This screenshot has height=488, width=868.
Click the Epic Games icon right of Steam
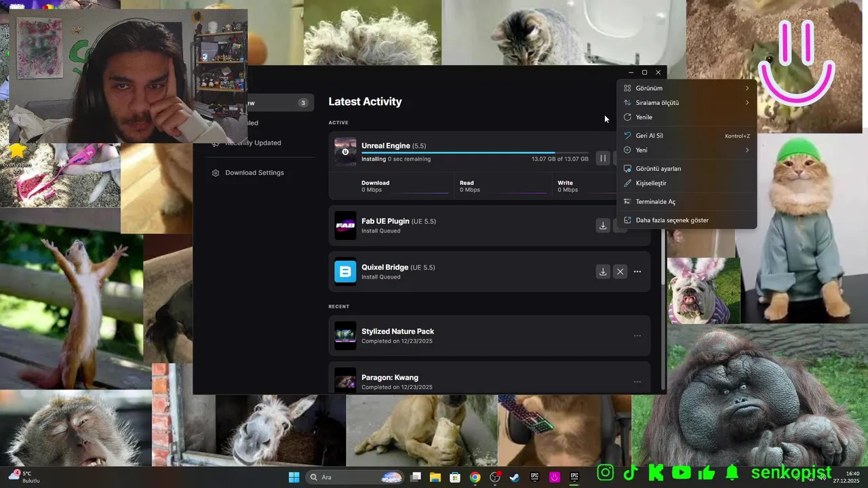534,477
